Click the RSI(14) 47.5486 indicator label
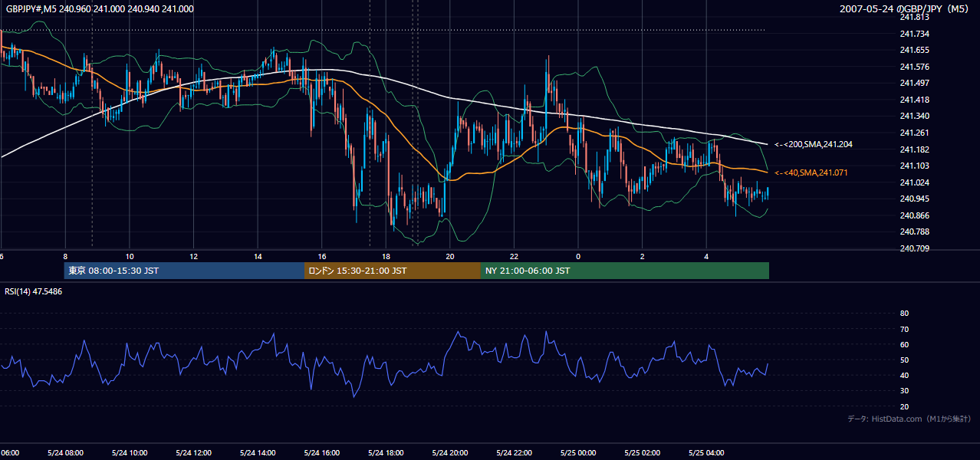The image size is (980, 460). click(34, 291)
